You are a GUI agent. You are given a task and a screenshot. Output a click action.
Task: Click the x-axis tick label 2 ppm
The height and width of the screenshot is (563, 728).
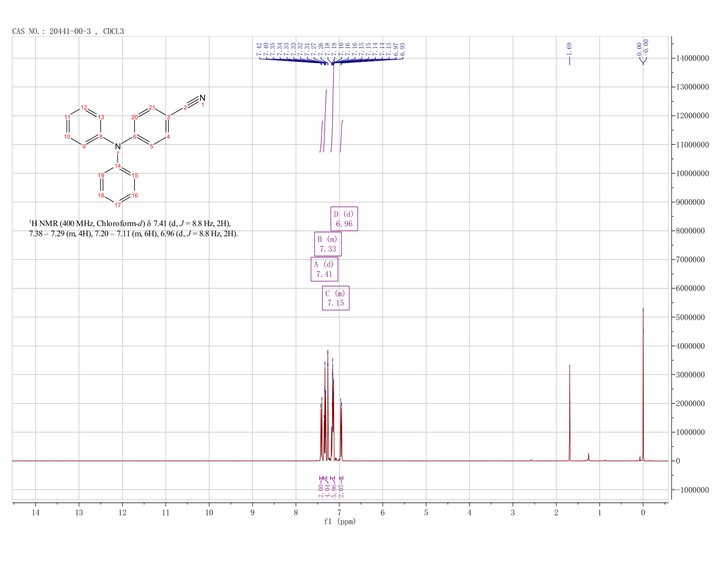point(556,513)
